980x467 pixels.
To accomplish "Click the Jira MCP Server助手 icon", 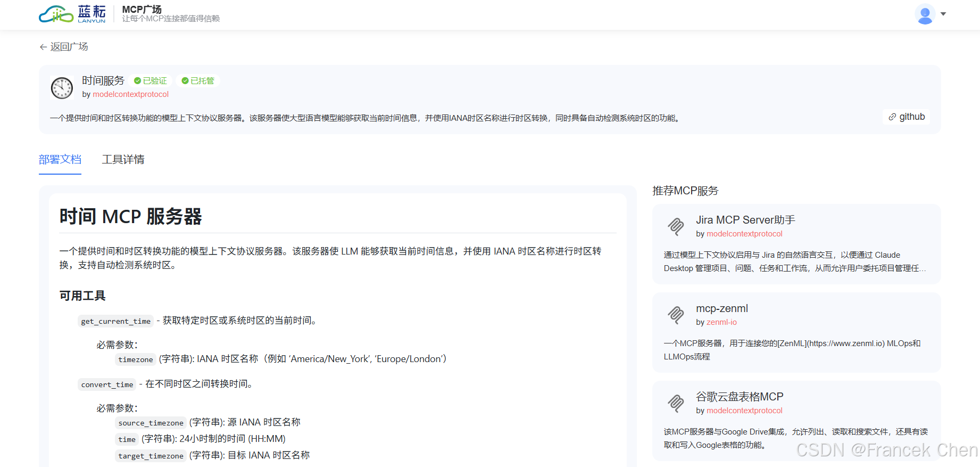I will [676, 226].
